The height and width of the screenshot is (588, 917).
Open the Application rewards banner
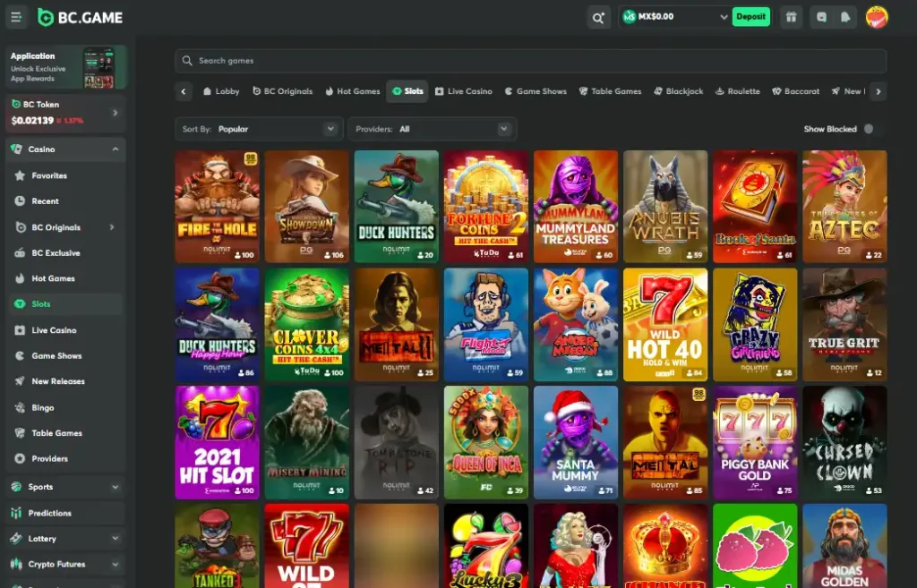tap(65, 67)
